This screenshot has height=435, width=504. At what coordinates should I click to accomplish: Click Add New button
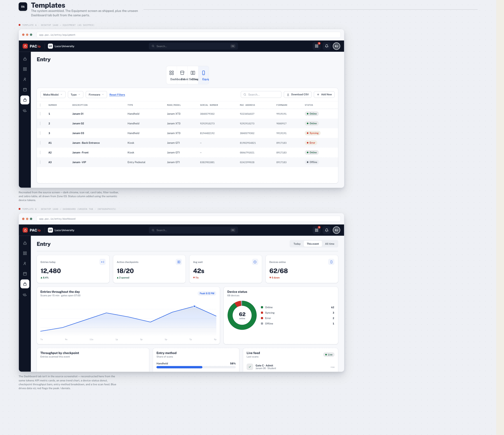pos(324,94)
